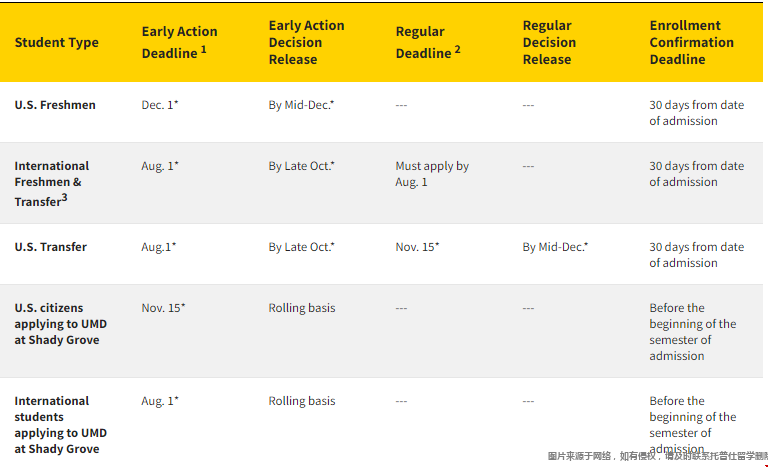Click the Early Action Decision Release header
768x467 pixels.
[306, 42]
